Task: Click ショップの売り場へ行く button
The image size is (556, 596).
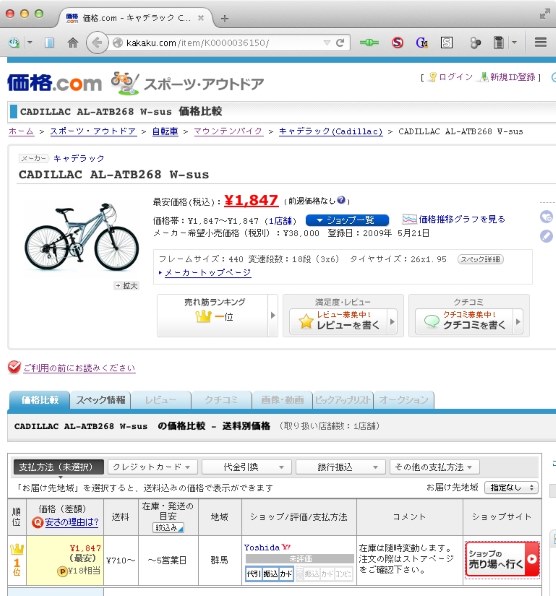Action: pos(502,560)
